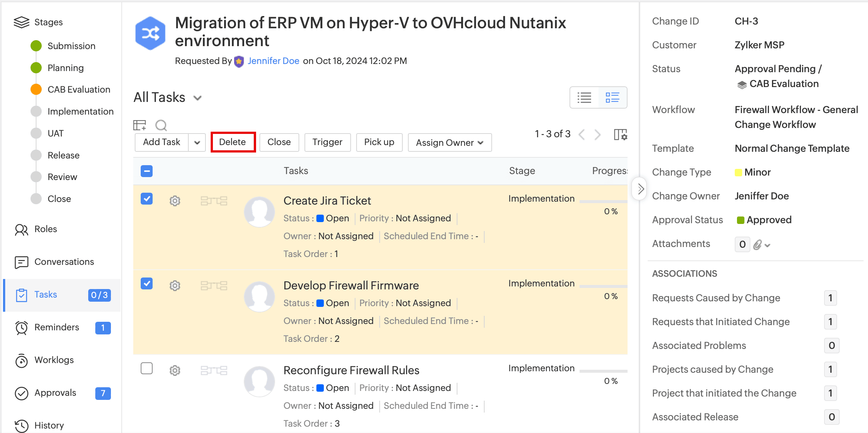Viewport: 868px width, 433px height.
Task: Click the add table column icon
Action: click(x=140, y=125)
